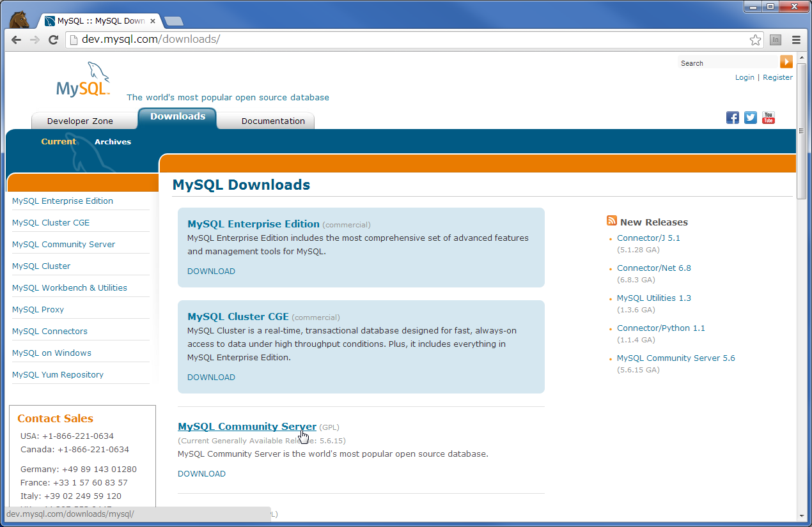This screenshot has width=812, height=527.
Task: Click the Register link
Action: (777, 77)
